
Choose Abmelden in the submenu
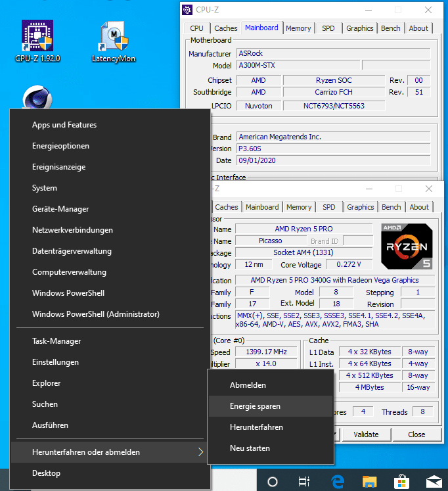pos(271,385)
